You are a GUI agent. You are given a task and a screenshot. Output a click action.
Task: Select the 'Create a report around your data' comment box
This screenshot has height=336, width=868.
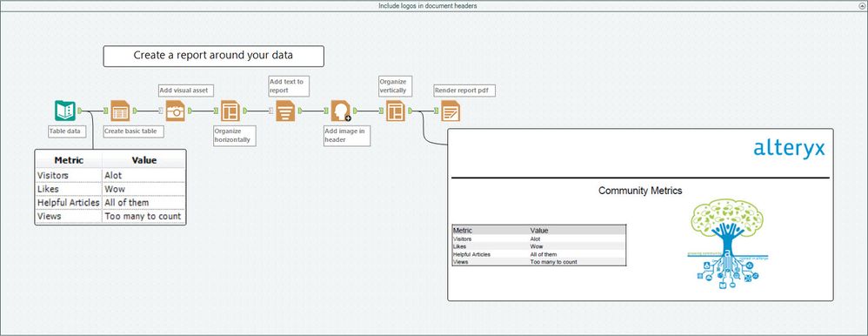tap(214, 56)
